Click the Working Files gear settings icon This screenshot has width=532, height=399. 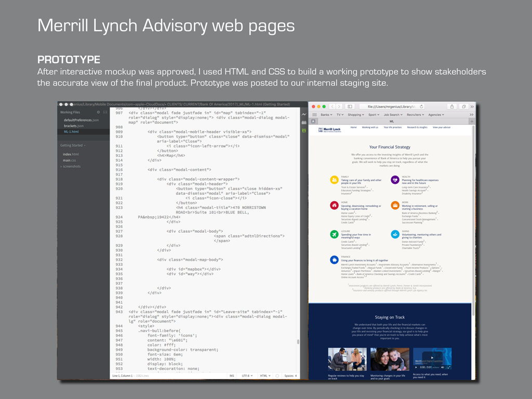98,112
